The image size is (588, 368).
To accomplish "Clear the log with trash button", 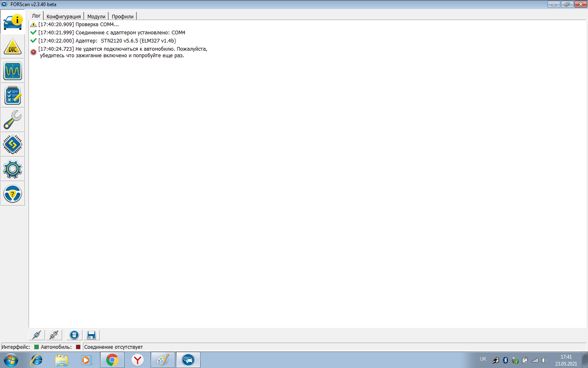I will click(74, 335).
